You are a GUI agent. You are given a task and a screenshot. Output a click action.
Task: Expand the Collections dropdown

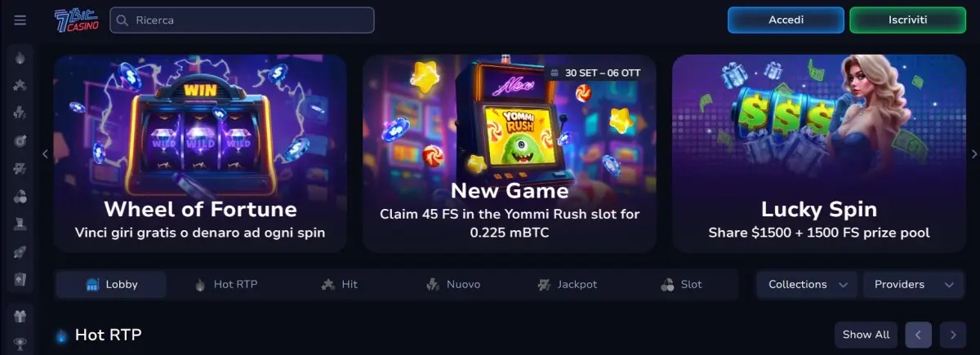807,285
